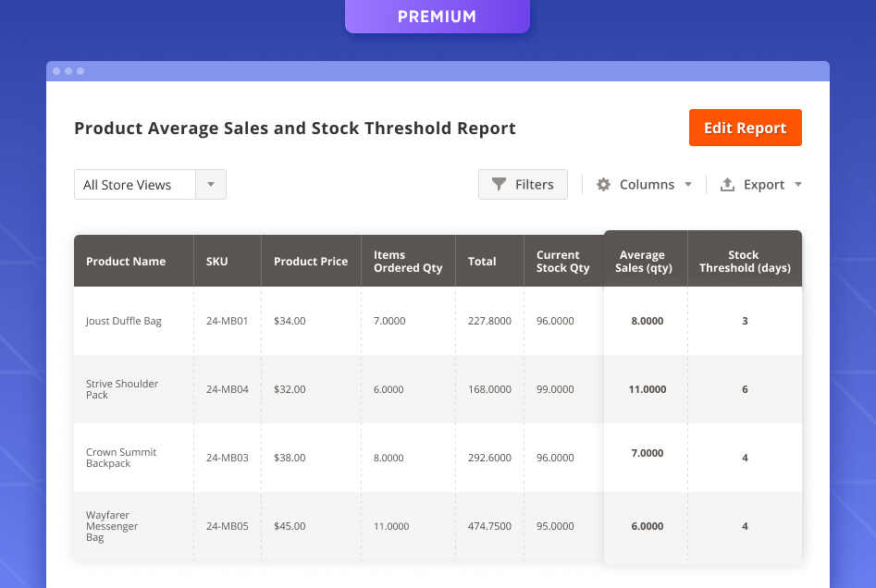Sort by Items Ordered Qty header
Screen dimensions: 876x588
point(408,262)
